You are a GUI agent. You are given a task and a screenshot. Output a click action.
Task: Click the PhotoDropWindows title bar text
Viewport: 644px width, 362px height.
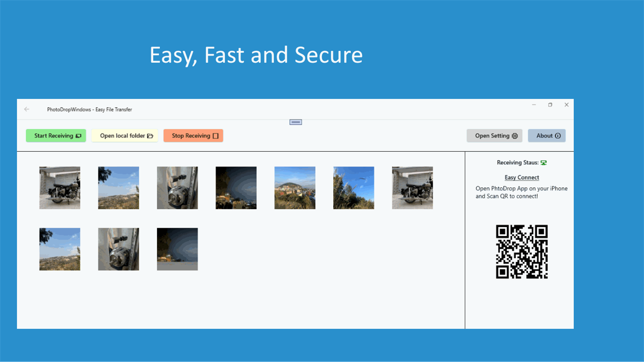click(x=89, y=109)
